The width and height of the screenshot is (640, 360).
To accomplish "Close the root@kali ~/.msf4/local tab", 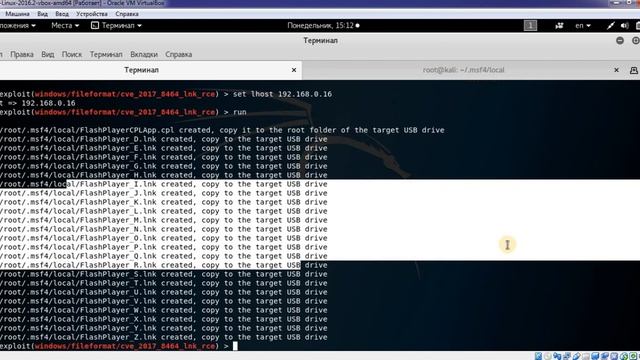I will click(x=616, y=70).
